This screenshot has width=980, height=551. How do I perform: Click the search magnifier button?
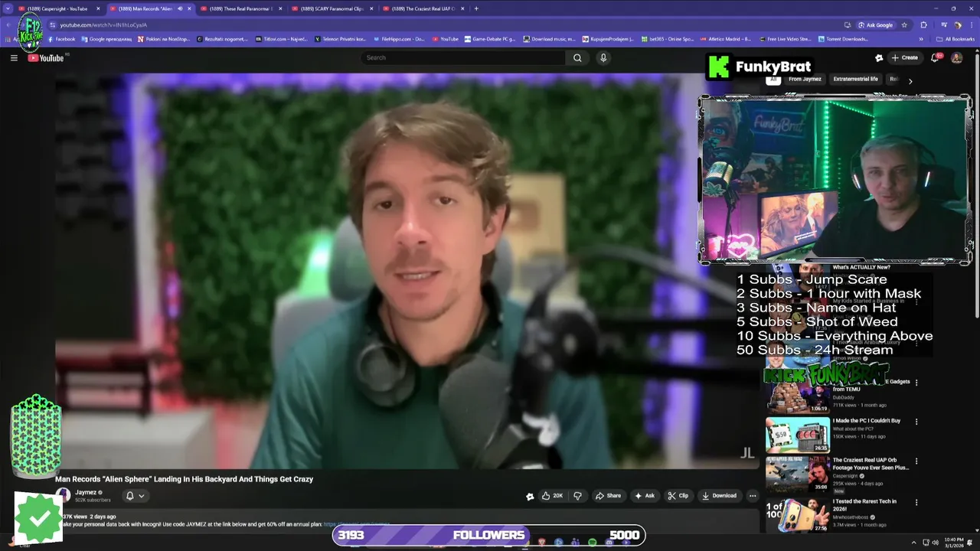click(577, 57)
